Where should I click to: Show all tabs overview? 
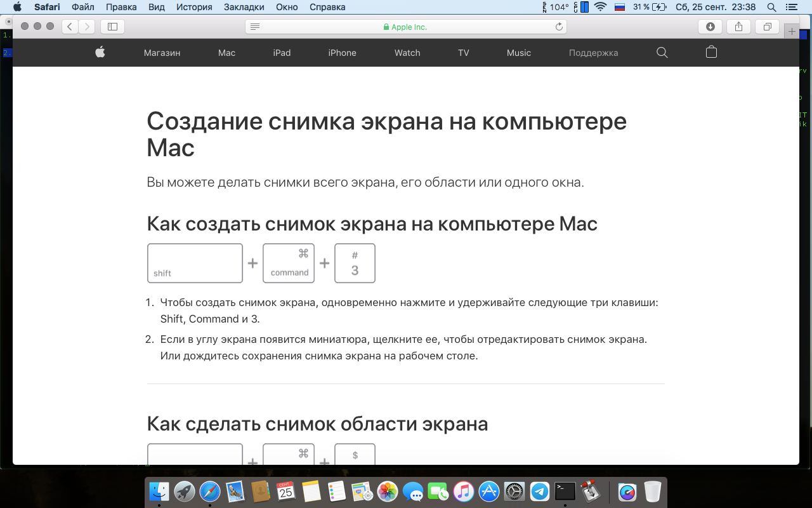tap(768, 27)
